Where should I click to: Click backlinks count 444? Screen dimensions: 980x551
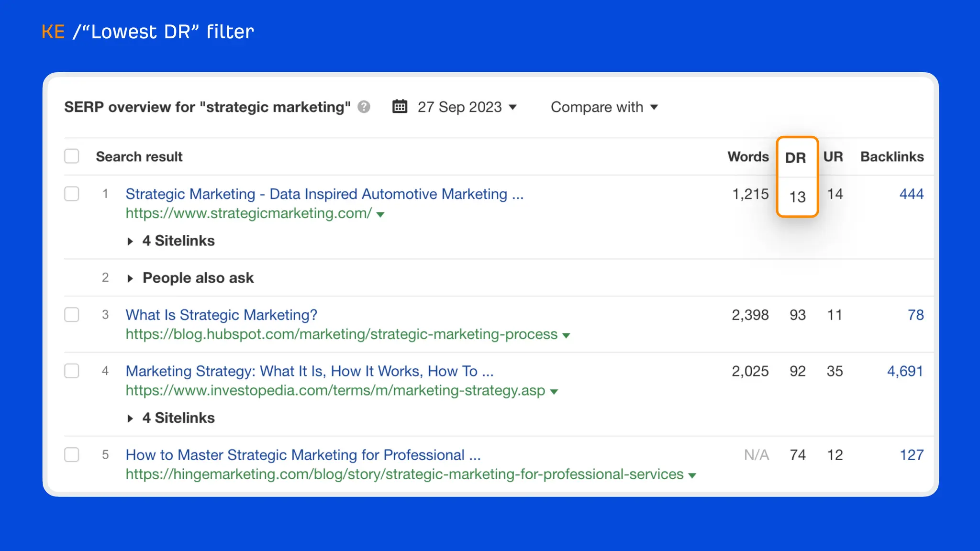(912, 194)
